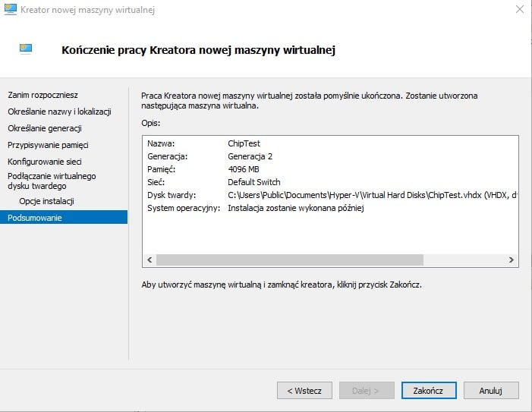Click the virtual machine icon in the header
The width and height of the screenshot is (532, 412).
click(27, 50)
